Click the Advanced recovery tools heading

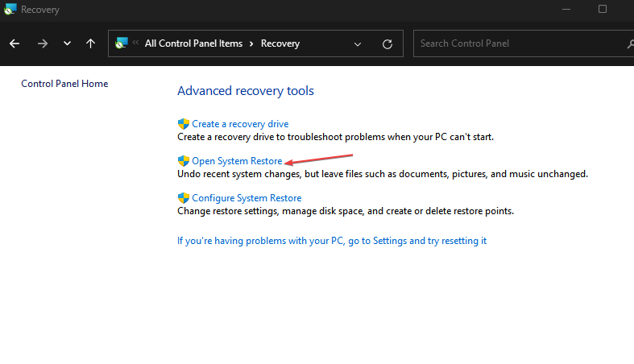click(x=246, y=91)
